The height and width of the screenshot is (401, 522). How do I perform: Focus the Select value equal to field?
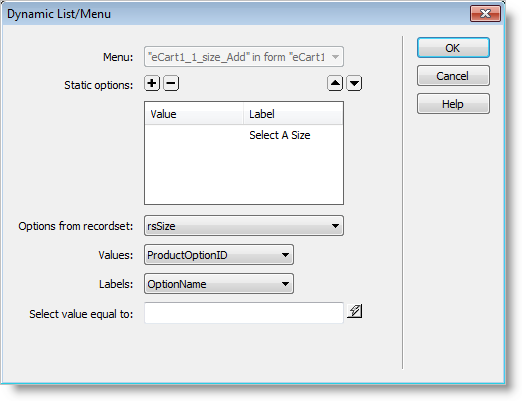click(244, 313)
